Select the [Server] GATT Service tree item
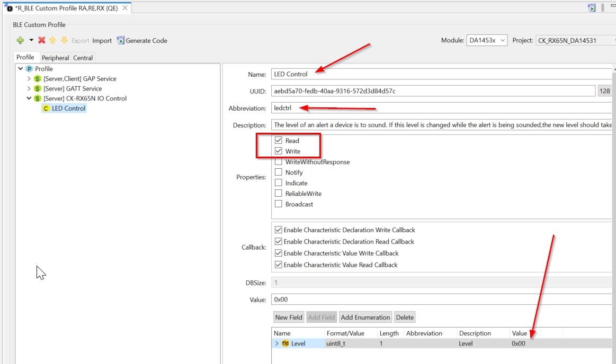Image resolution: width=616 pixels, height=364 pixels. (73, 89)
